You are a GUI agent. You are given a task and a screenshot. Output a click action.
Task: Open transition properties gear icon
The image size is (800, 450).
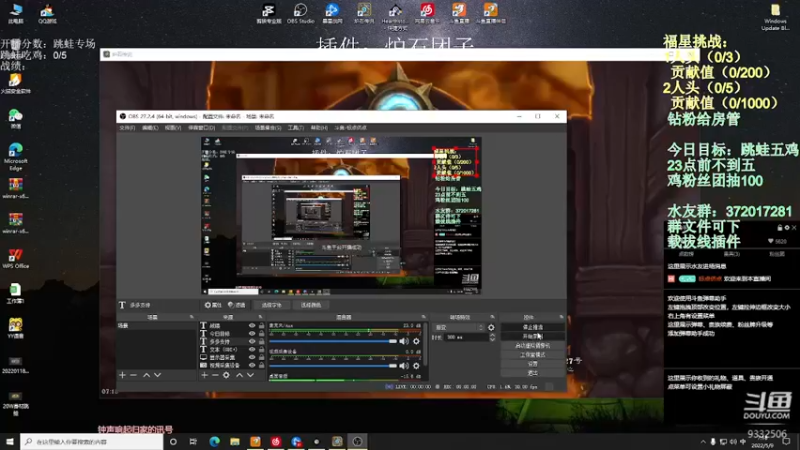(491, 328)
